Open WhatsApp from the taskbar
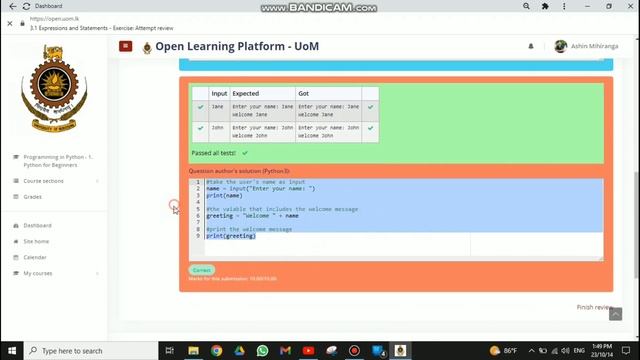Screen dimensions: 640x360 click(x=262, y=351)
